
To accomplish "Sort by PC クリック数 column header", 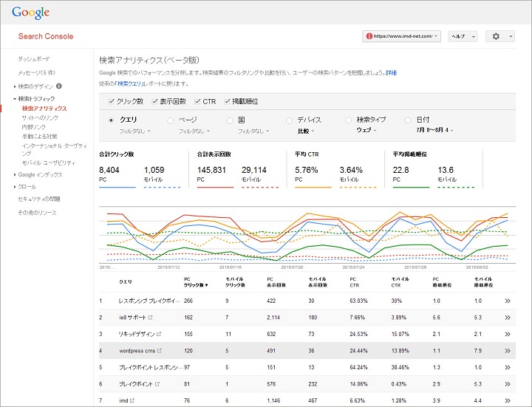I will [196, 282].
